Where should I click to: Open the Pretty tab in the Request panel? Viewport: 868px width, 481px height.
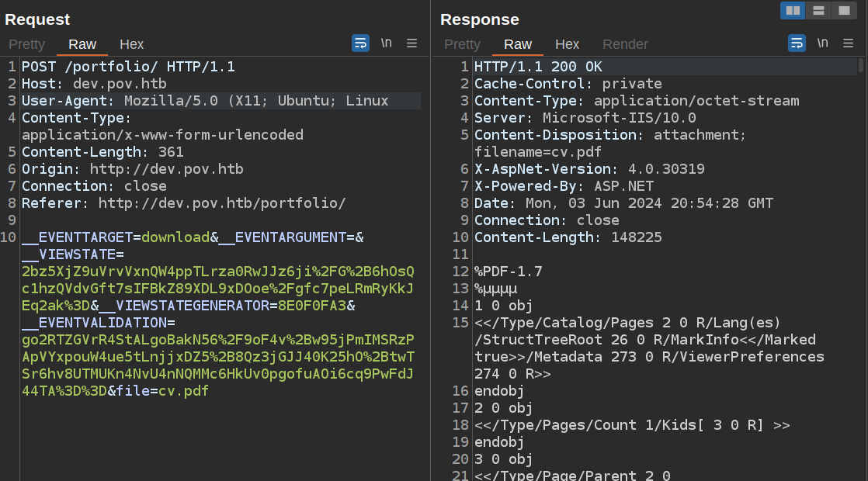[x=27, y=44]
